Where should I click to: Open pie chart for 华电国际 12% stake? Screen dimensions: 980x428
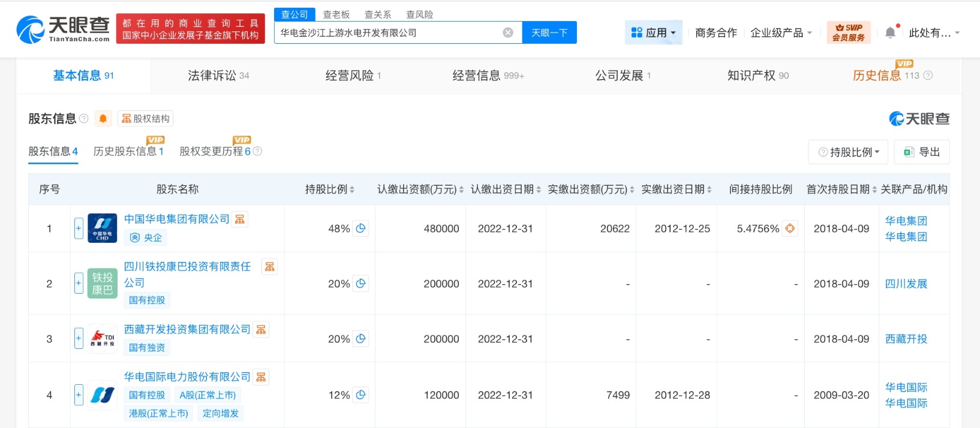360,395
